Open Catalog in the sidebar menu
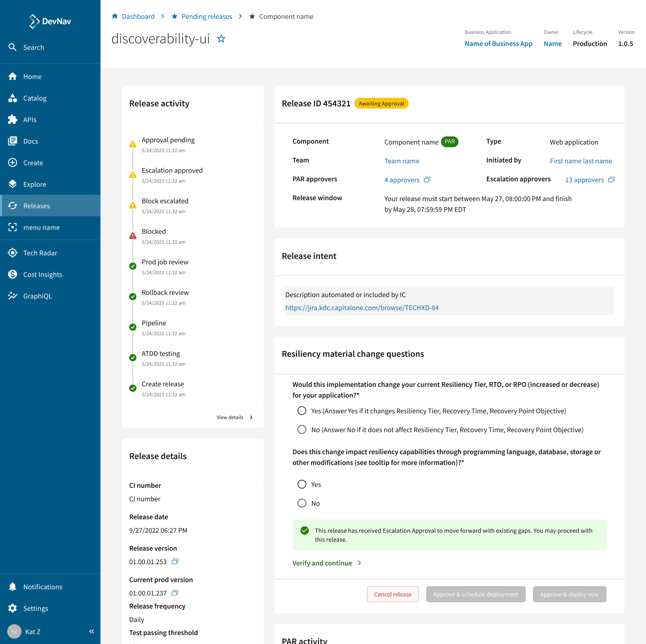 [50, 98]
